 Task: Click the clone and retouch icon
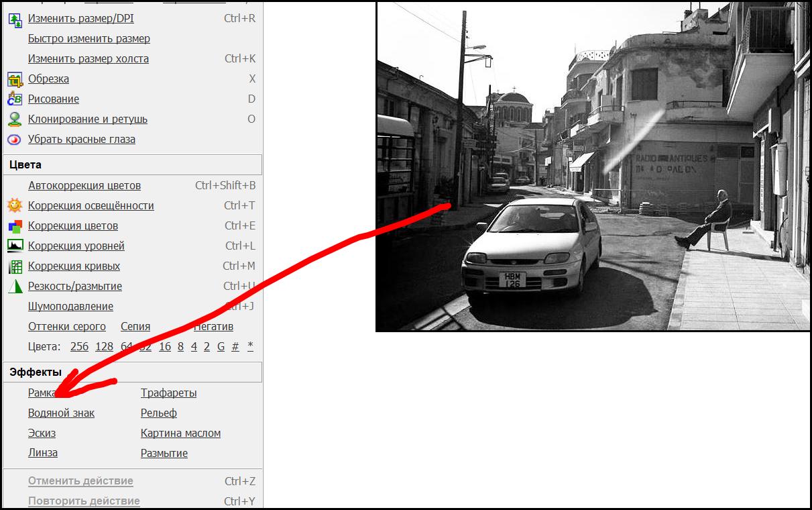15,119
